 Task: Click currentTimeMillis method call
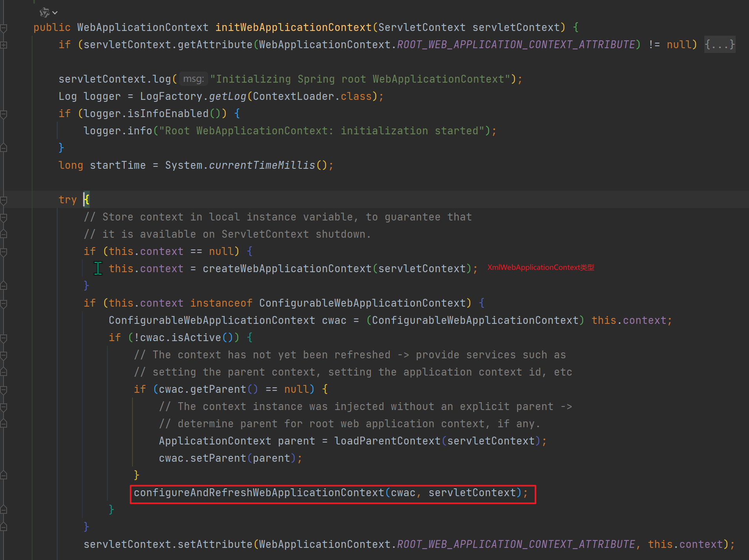[262, 165]
